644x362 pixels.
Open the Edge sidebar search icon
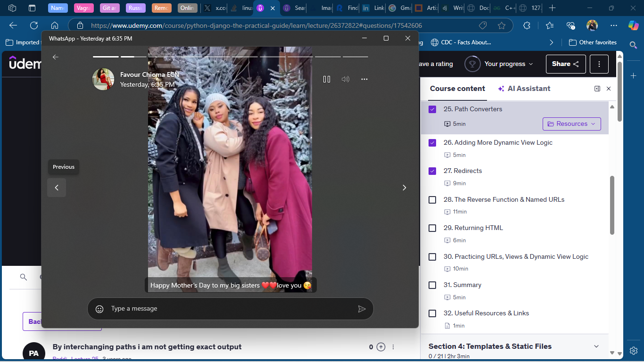tap(633, 45)
